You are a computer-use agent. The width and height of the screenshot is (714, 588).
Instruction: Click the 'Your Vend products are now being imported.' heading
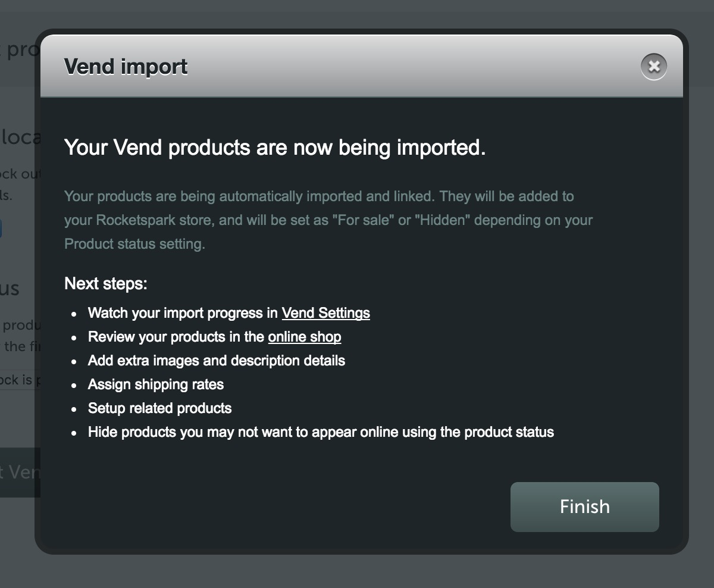275,147
